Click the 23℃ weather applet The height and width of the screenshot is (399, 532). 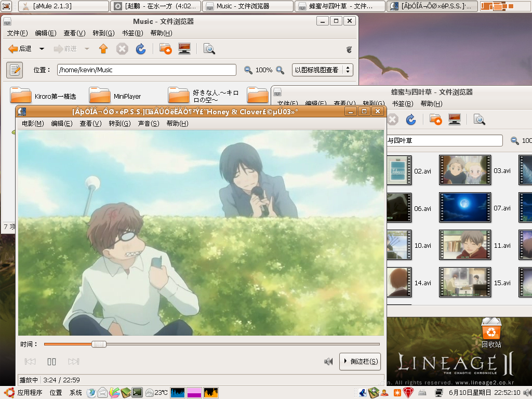click(156, 393)
